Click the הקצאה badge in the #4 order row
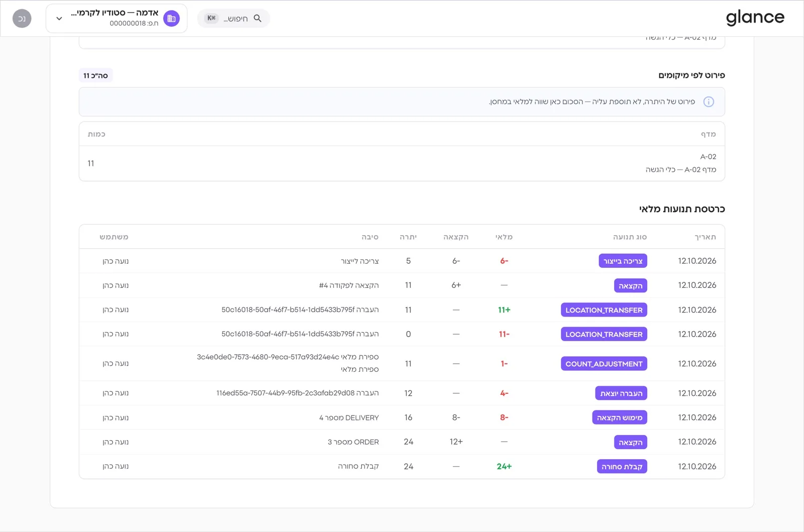Screen dimensions: 804x532 tap(630, 285)
